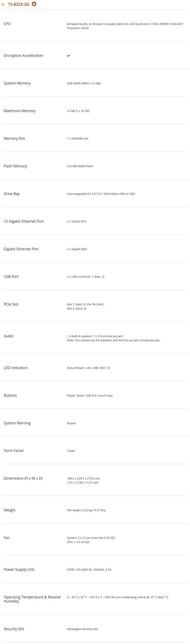Select the LED Indicators row label
The height and width of the screenshot is (644, 190).
pos(15,368)
